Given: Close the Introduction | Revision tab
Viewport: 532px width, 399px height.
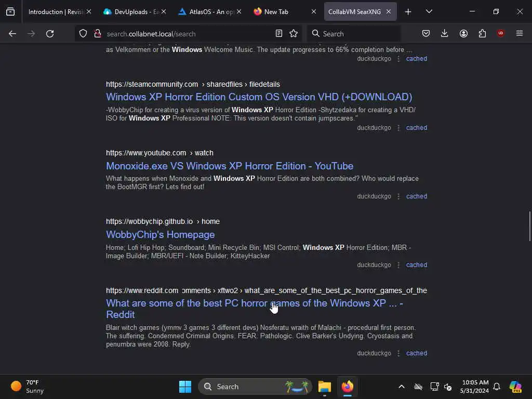Looking at the screenshot, I should click(x=89, y=12).
